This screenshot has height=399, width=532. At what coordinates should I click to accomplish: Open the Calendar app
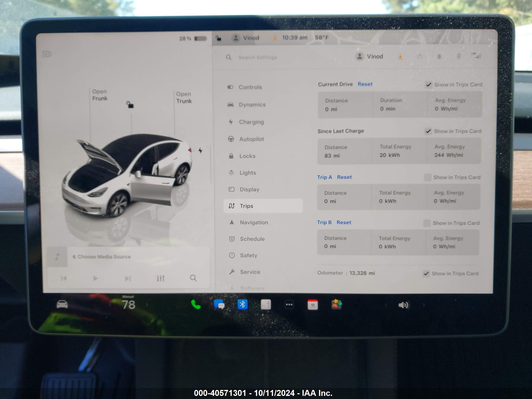tap(313, 305)
